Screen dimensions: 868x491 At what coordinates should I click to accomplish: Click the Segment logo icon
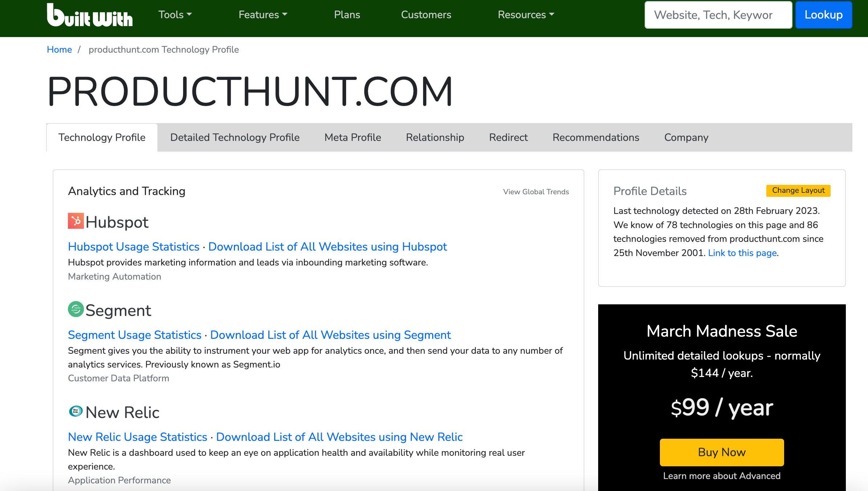click(x=76, y=309)
